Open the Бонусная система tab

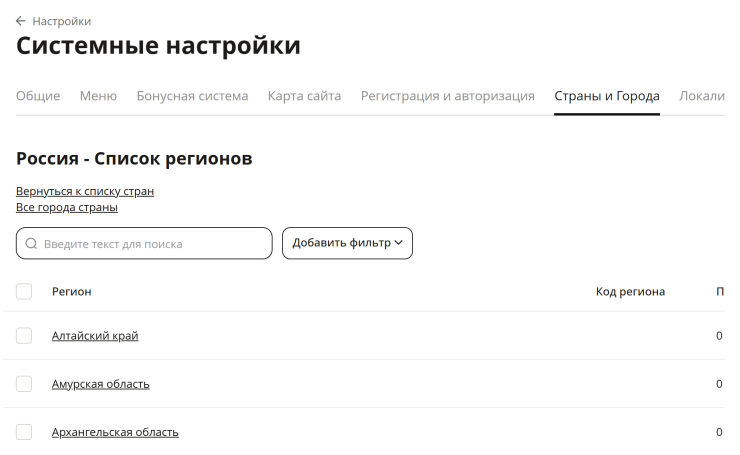click(192, 96)
